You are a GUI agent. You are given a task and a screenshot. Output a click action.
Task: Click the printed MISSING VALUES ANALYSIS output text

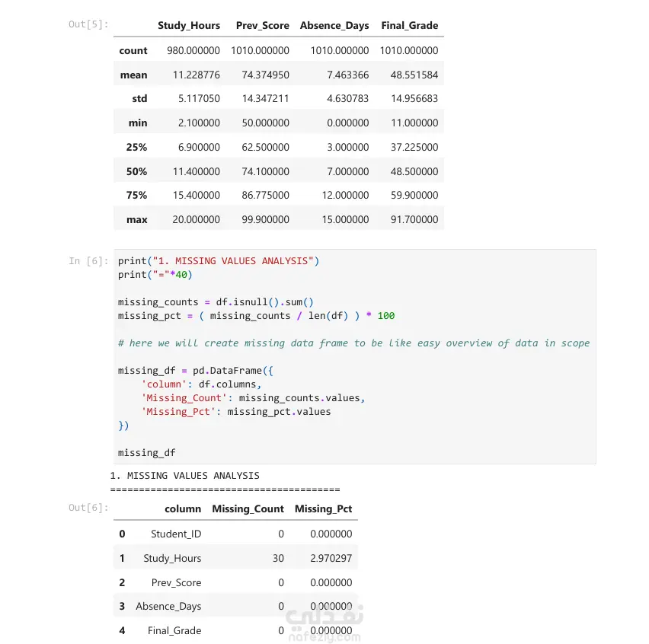184,476
